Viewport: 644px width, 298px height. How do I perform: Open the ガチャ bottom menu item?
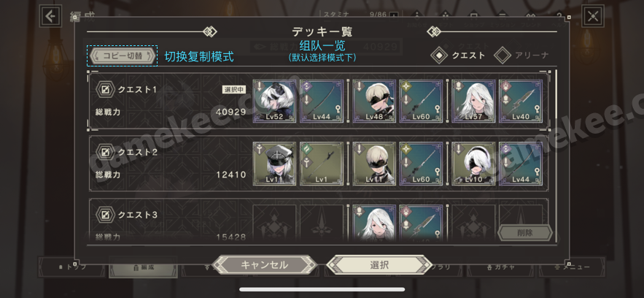pyautogui.click(x=500, y=267)
